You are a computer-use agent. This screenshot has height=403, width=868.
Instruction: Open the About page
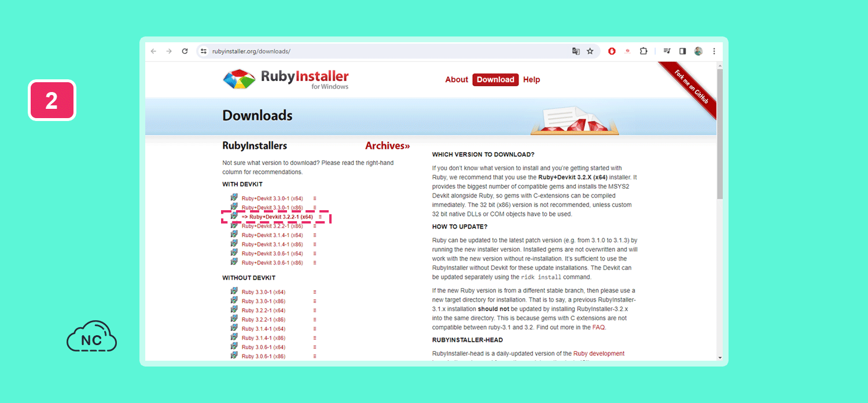(457, 80)
